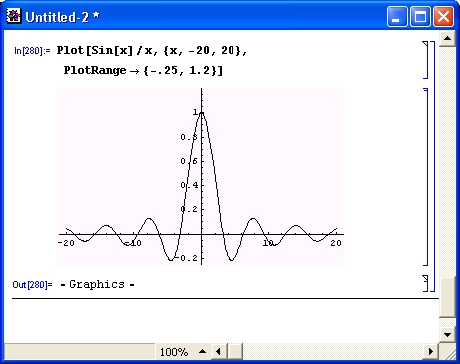This screenshot has height=364, width=460.
Task: Minimize the Untitled-2 window
Action: click(x=397, y=16)
